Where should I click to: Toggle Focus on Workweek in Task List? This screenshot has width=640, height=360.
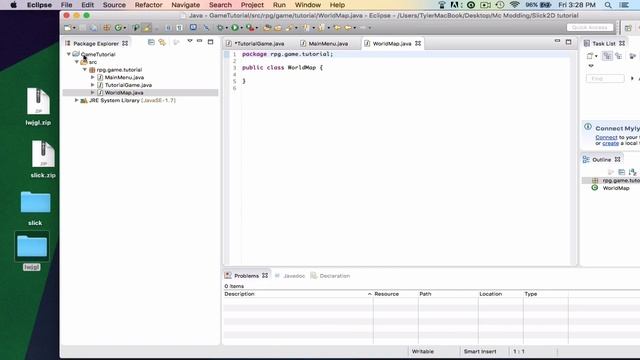633,56
